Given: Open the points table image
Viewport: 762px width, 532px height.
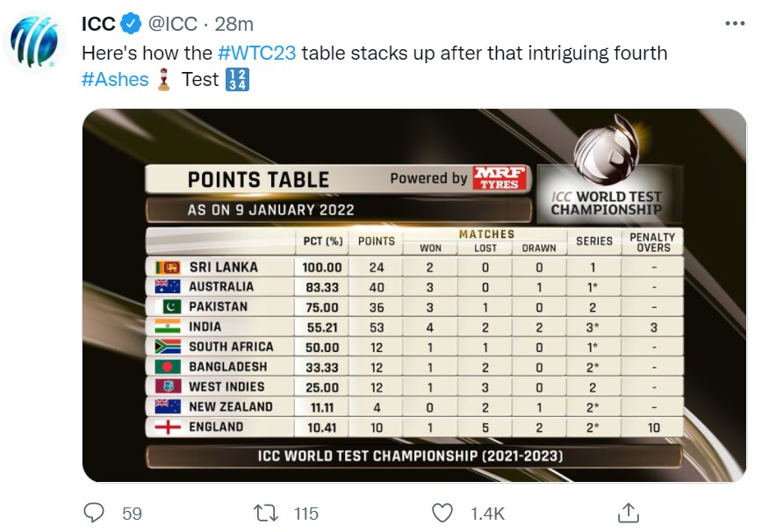Looking at the screenshot, I should 414,295.
